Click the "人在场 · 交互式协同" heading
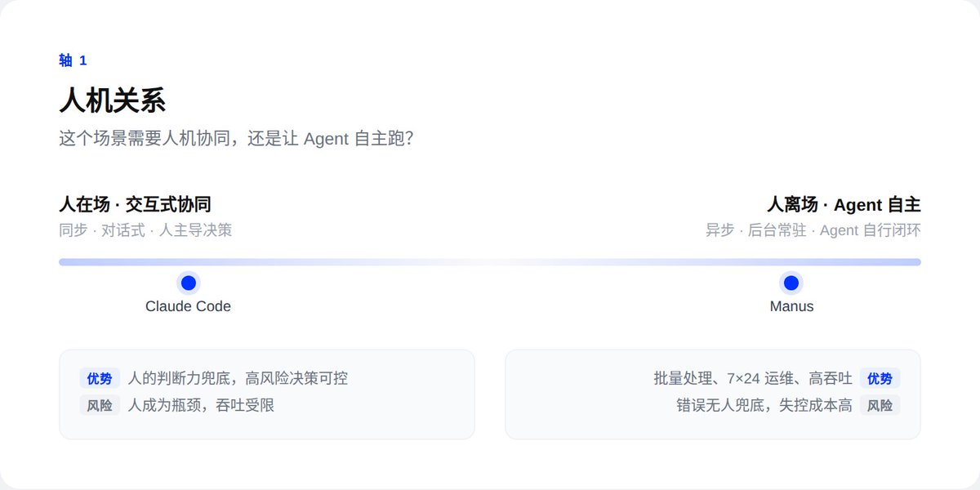980x490 pixels. point(135,204)
